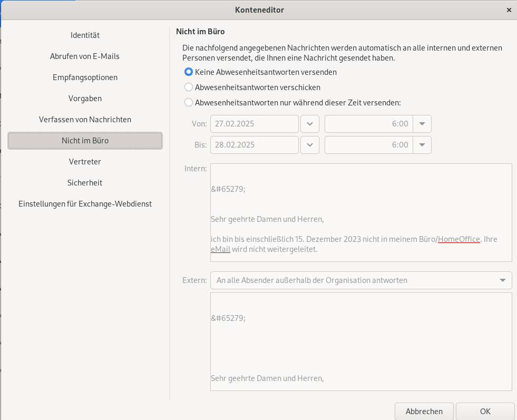
Task: Select the Vorgaben section
Action: [x=85, y=99]
